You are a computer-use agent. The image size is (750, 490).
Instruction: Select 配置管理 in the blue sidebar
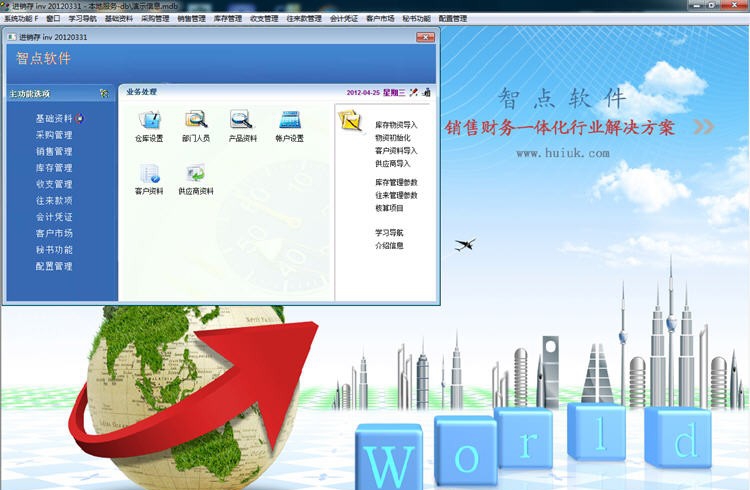[x=54, y=266]
